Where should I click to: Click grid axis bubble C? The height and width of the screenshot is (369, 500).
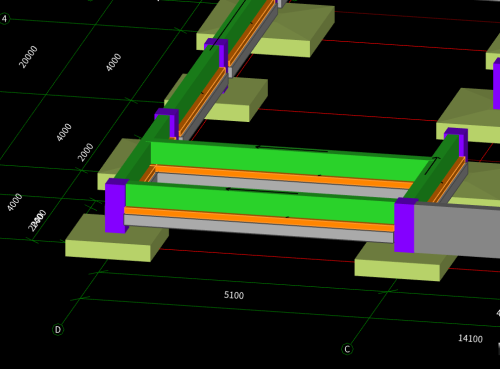(x=347, y=349)
